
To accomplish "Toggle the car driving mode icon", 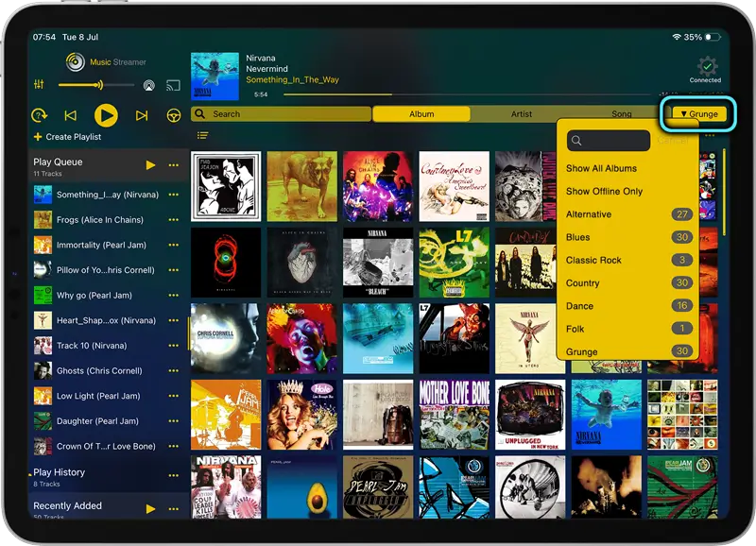I will 174,115.
